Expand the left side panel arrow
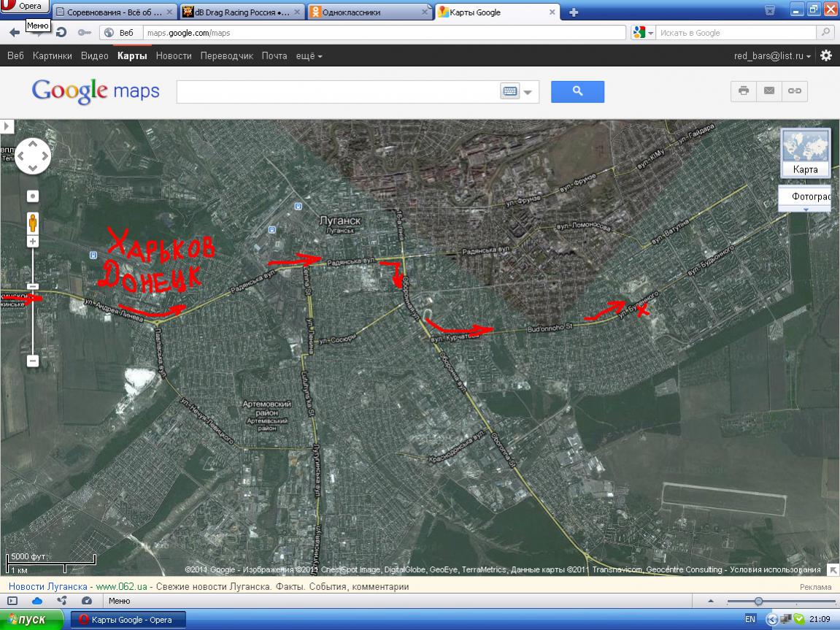This screenshot has width=840, height=630. coord(7,126)
